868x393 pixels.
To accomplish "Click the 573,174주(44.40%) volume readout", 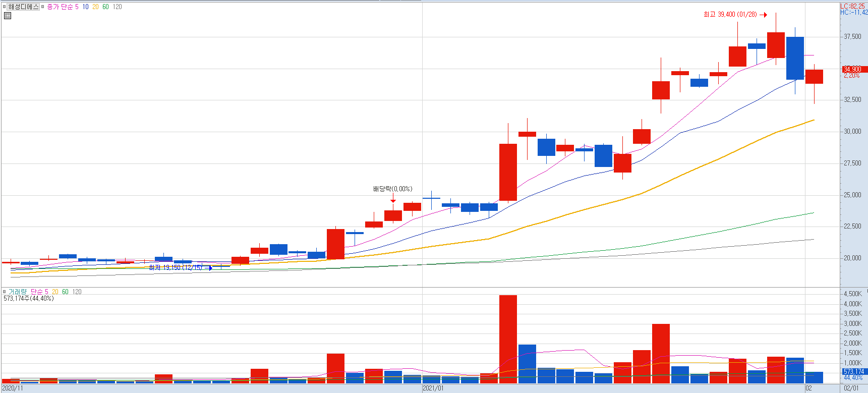I will point(28,299).
